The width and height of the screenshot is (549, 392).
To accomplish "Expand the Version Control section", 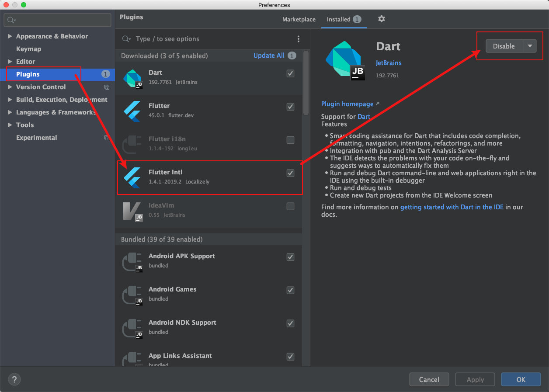I will point(10,87).
